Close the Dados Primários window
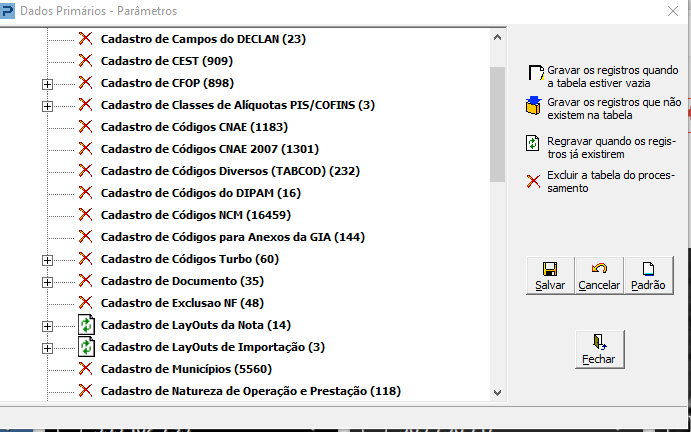Screen dimensions: 691x432 point(672,11)
